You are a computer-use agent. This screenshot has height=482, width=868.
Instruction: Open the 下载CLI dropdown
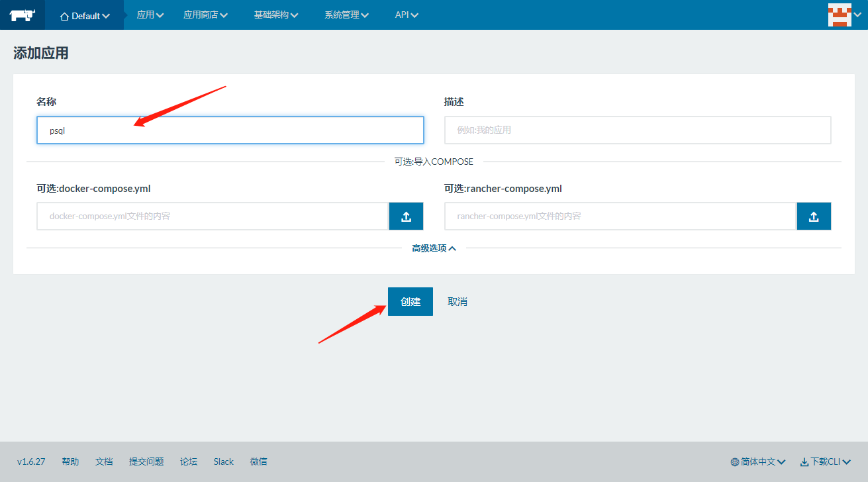coord(826,461)
